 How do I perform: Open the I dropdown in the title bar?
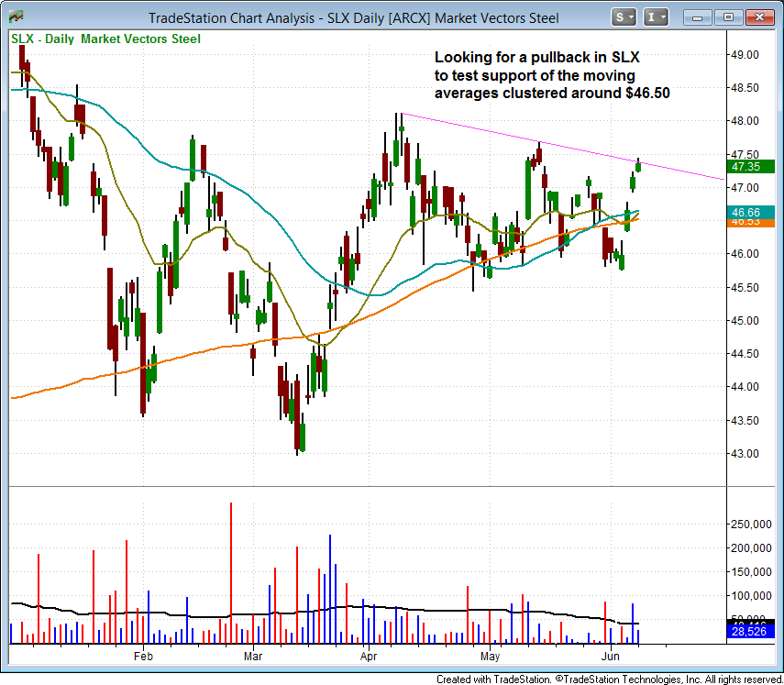656,17
